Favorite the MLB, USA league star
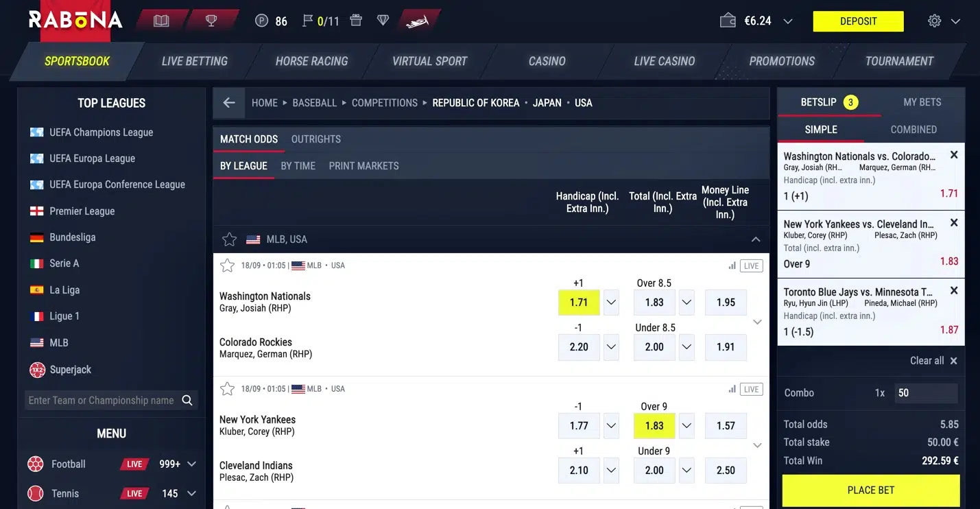980x509 pixels. (230, 239)
